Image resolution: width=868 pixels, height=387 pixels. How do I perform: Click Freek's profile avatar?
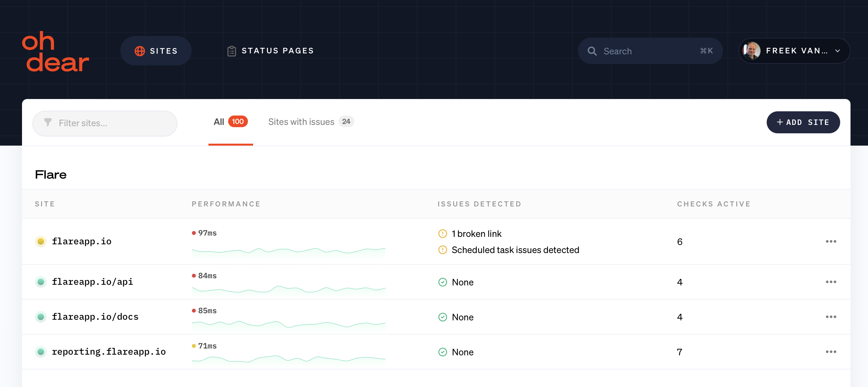tap(751, 51)
